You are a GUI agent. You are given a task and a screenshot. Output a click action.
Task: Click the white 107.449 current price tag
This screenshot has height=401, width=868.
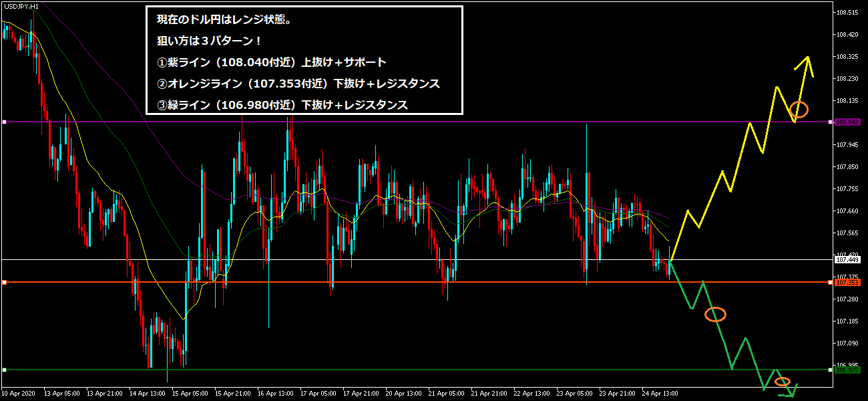(x=848, y=259)
